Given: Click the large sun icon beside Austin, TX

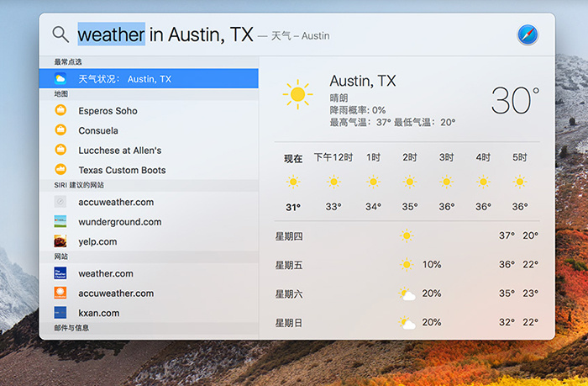Looking at the screenshot, I should pos(297,94).
